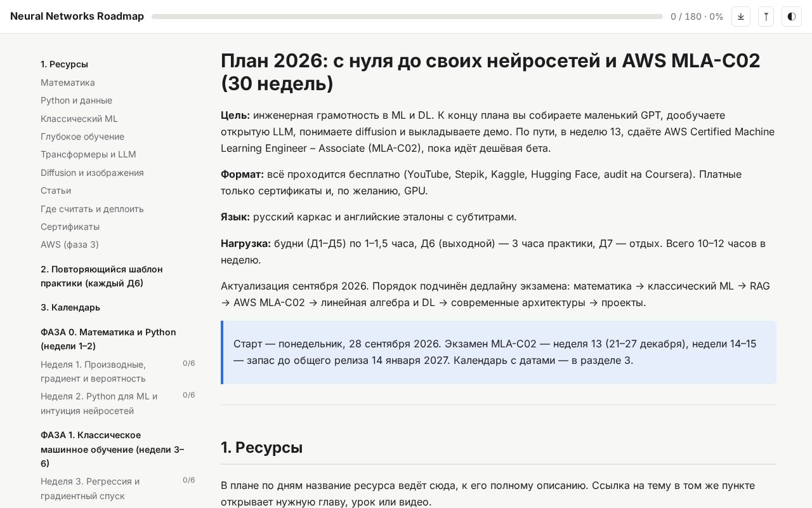
Task: Open 'Diffusion и изображения' sidebar link
Action: tap(92, 173)
